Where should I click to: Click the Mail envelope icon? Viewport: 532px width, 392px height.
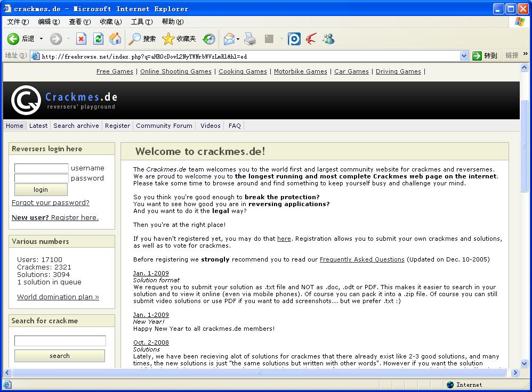coord(229,39)
